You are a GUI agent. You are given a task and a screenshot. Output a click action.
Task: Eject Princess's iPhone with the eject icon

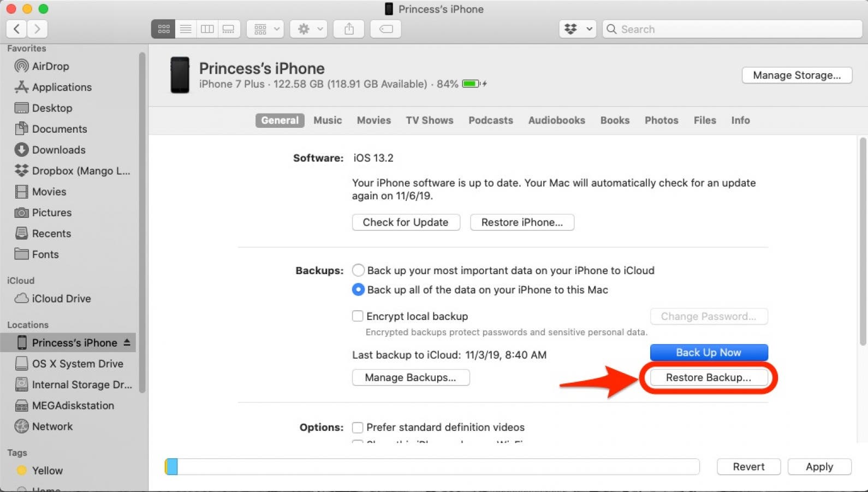pos(127,342)
